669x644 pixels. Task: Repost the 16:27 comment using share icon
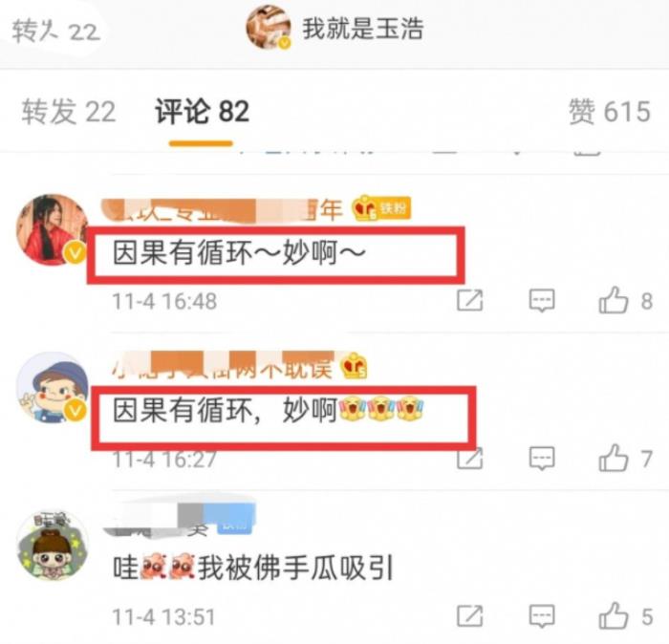pyautogui.click(x=470, y=458)
